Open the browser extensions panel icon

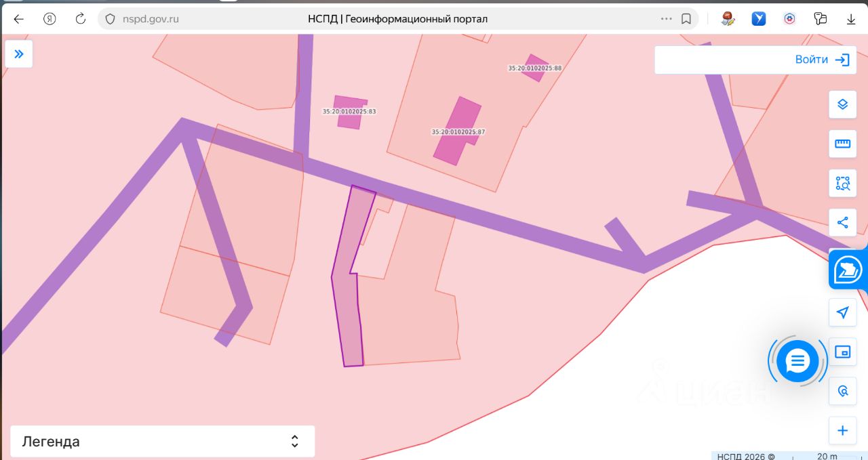pyautogui.click(x=821, y=19)
